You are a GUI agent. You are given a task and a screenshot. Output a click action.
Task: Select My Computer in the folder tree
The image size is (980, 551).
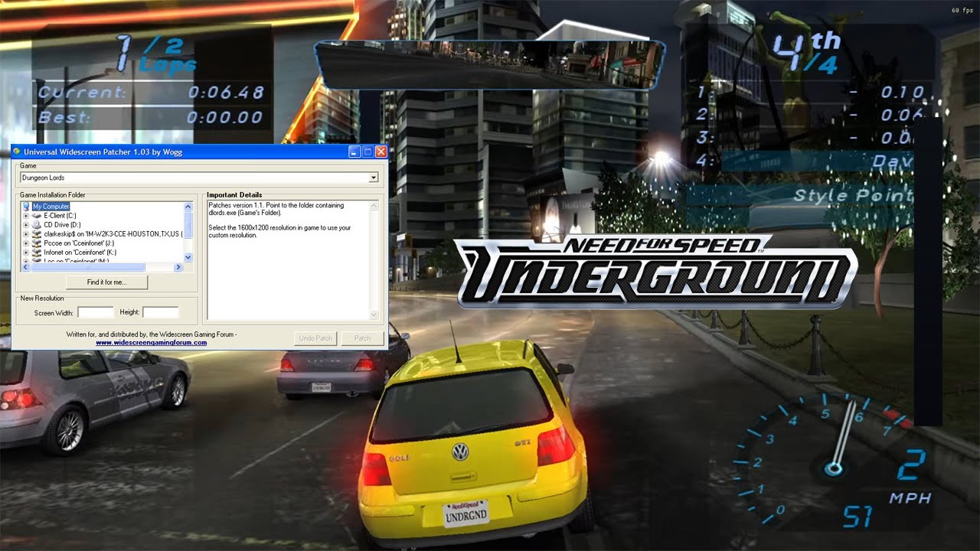point(51,207)
